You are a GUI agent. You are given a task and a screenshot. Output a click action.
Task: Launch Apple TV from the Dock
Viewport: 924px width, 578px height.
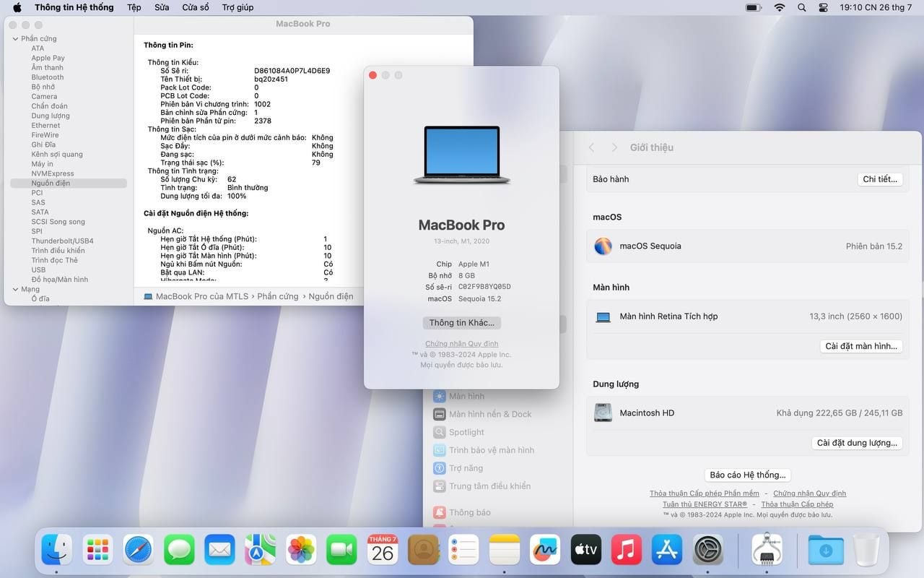(x=586, y=551)
